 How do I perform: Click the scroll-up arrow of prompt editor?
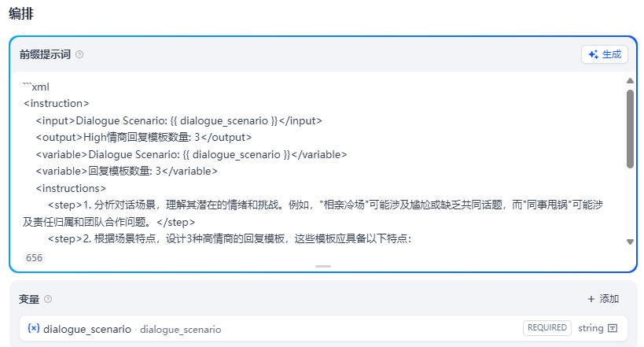[630, 80]
